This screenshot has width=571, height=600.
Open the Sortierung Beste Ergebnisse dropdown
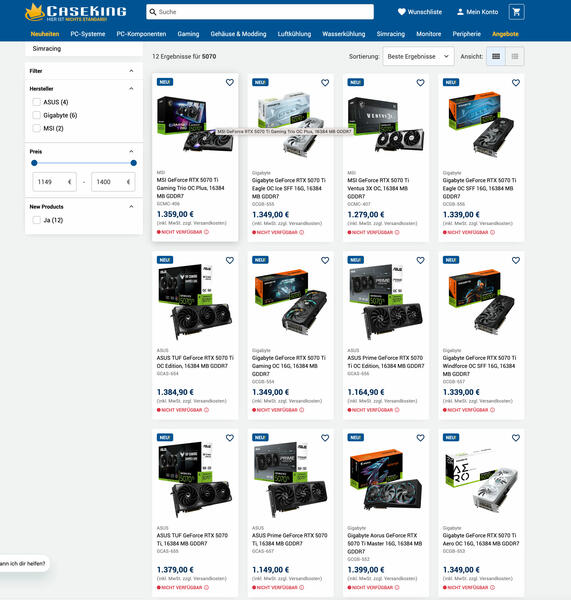[x=418, y=56]
